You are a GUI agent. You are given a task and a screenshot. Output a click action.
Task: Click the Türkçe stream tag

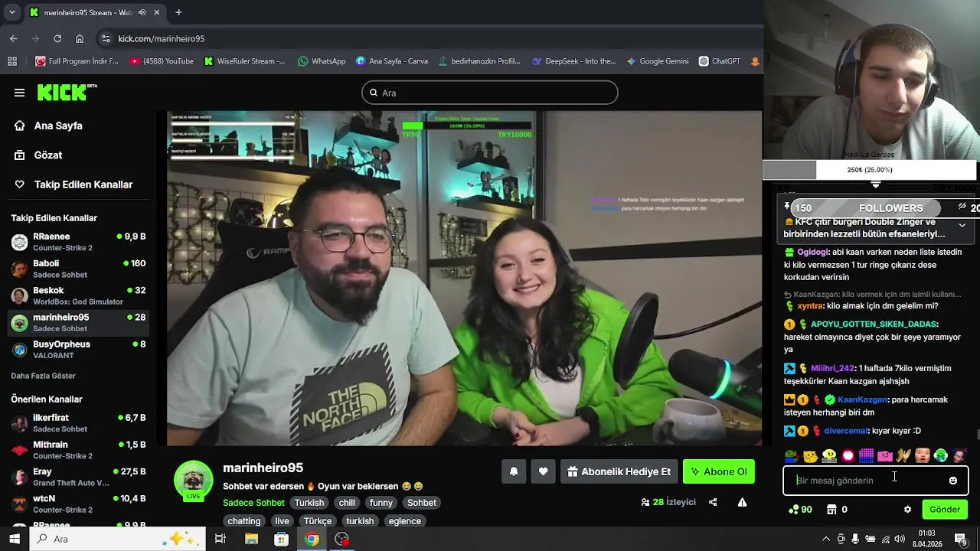tap(318, 521)
